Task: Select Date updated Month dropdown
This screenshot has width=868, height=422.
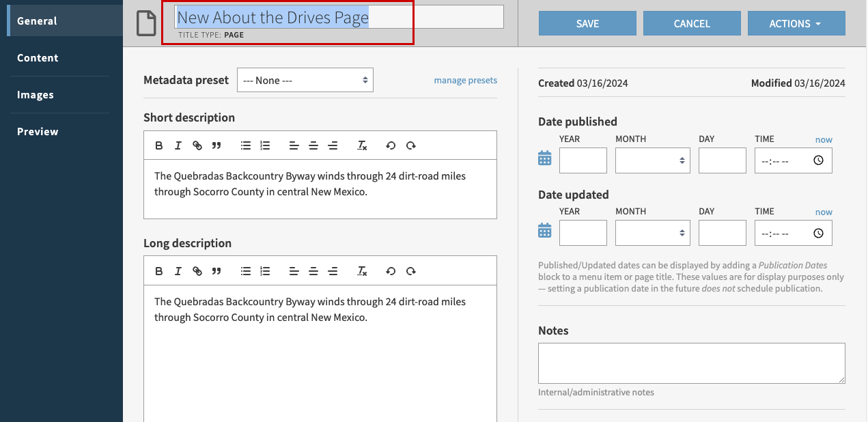Action: (652, 233)
